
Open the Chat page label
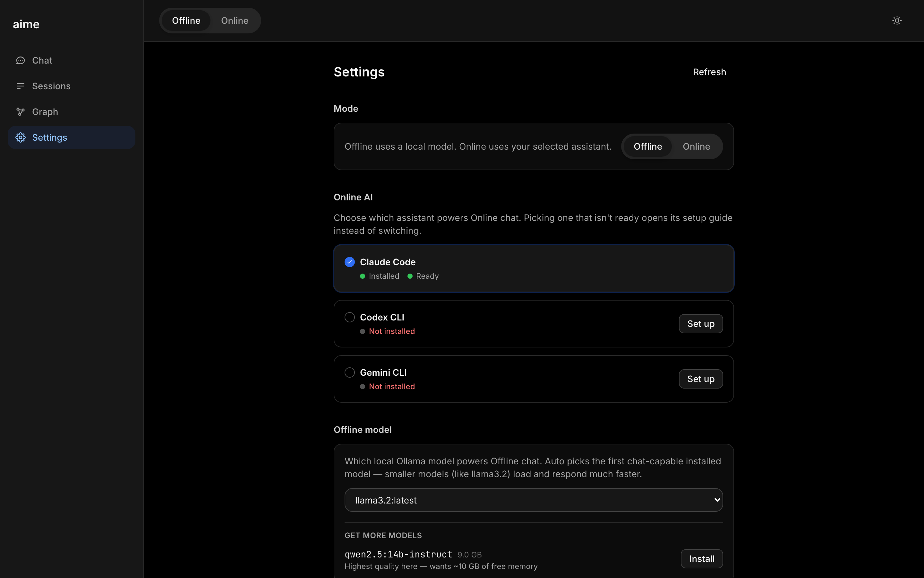42,60
